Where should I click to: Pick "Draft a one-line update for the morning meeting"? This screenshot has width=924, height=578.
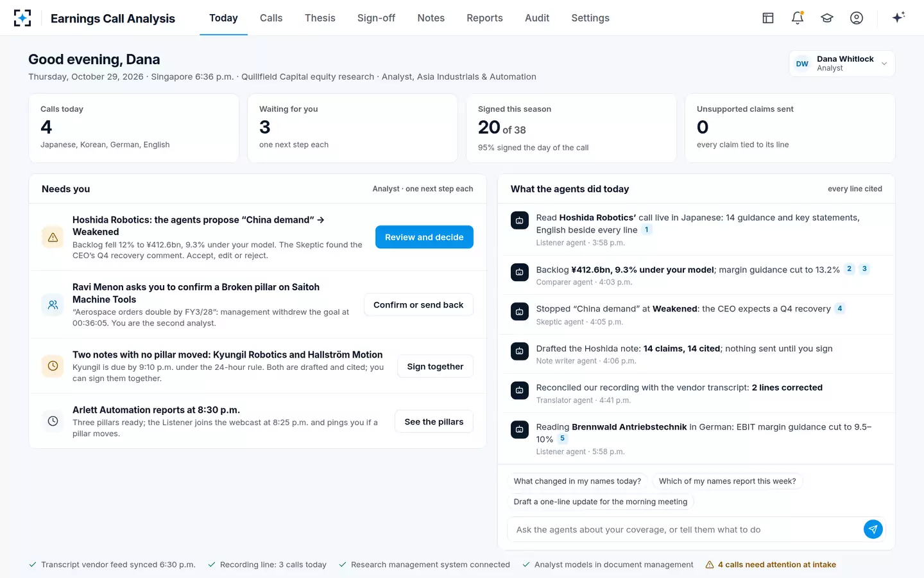(x=601, y=502)
